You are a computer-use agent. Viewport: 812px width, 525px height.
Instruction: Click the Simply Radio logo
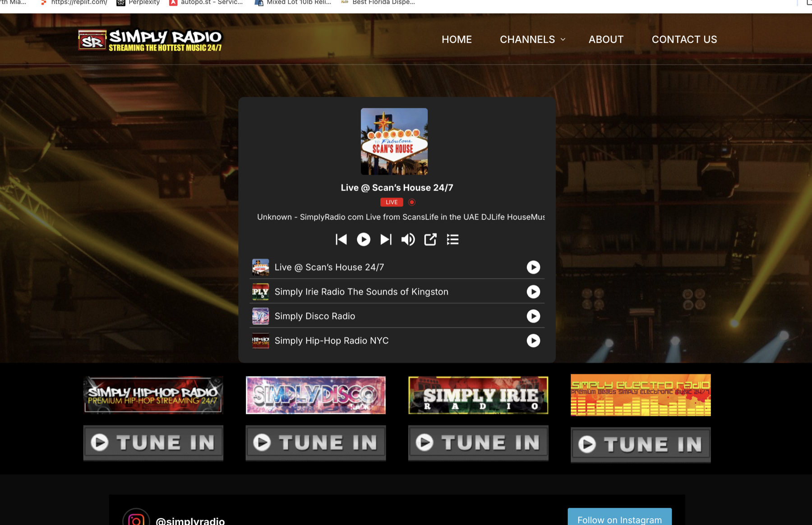[x=150, y=40]
